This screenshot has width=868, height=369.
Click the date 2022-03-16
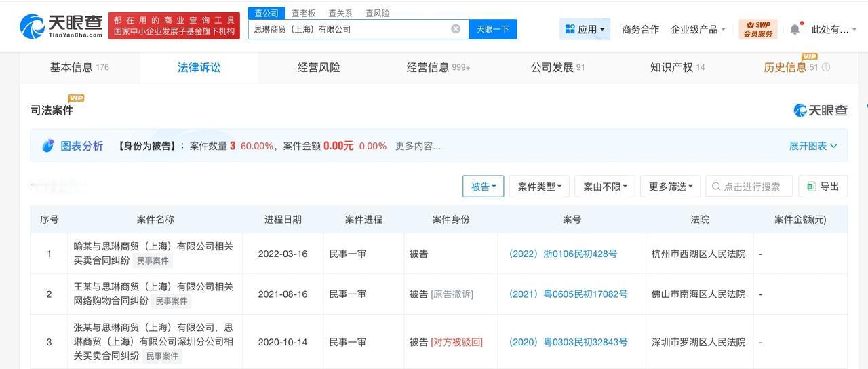[283, 254]
